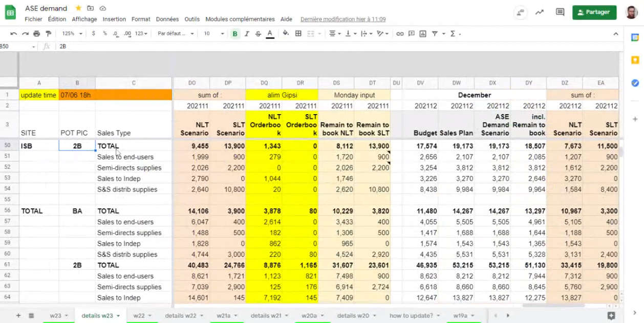Toggle italic formatting
This screenshot has width=644, height=323.
247,34
